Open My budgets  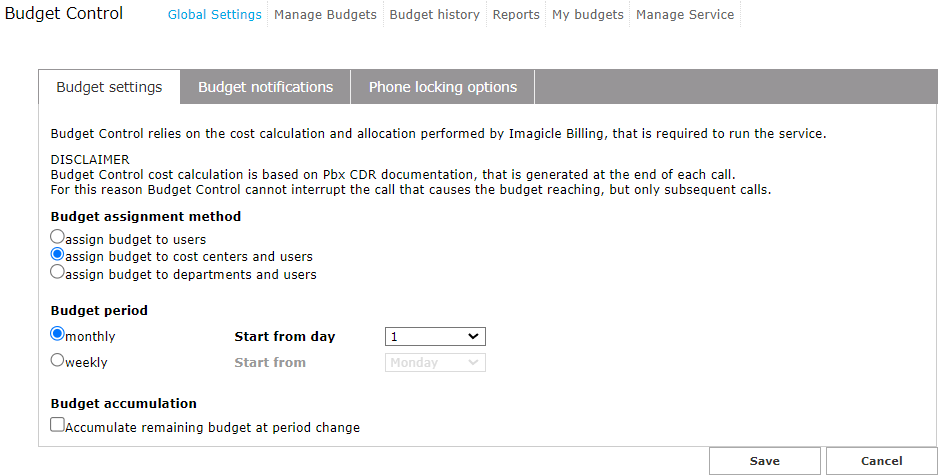[x=588, y=15]
